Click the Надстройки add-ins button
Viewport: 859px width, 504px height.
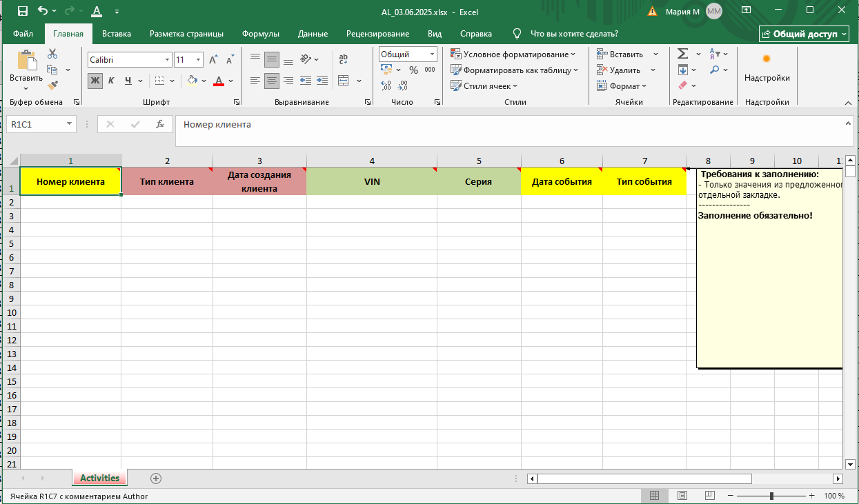coord(767,68)
